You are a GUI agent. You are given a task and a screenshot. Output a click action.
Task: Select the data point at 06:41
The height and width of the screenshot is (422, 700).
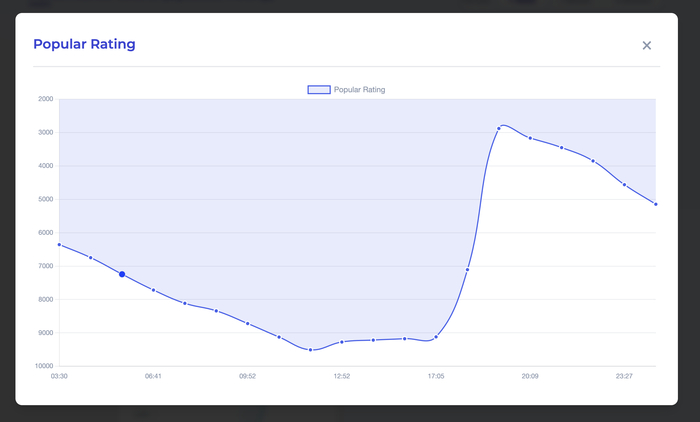(153, 290)
